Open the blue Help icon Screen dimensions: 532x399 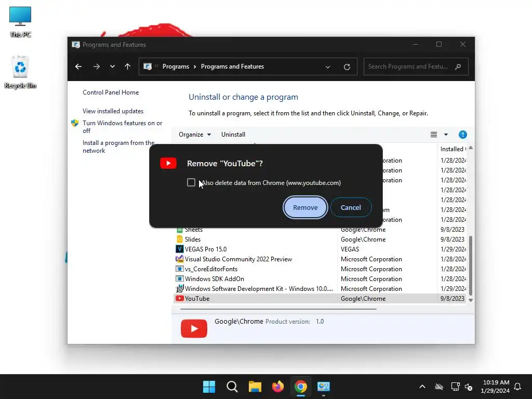[462, 135]
